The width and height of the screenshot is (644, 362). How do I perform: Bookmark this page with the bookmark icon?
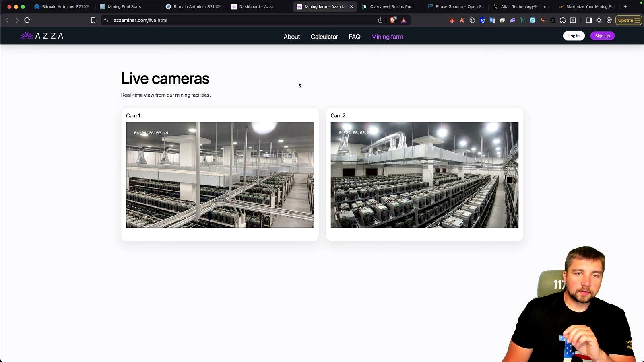coord(93,20)
